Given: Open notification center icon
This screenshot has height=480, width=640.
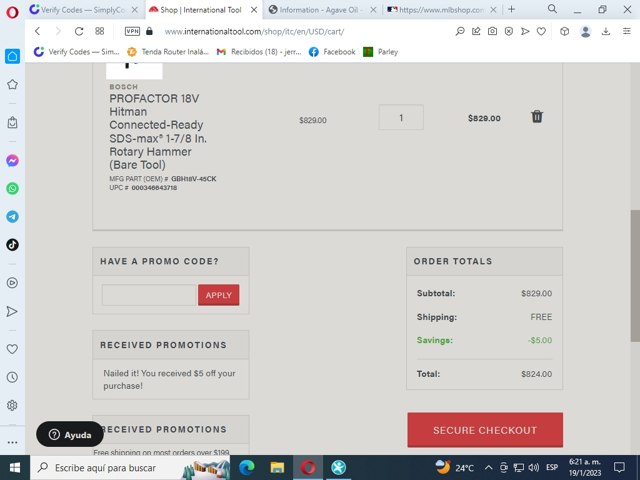Looking at the screenshot, I should [619, 467].
